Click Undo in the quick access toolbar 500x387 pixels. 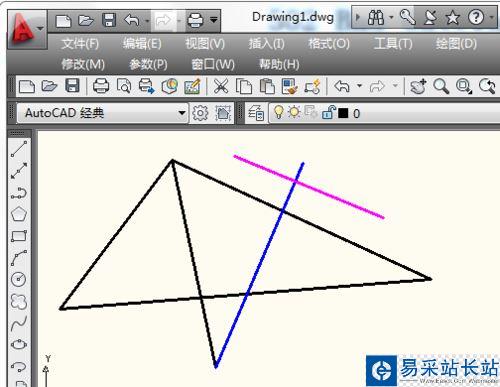tap(132, 20)
